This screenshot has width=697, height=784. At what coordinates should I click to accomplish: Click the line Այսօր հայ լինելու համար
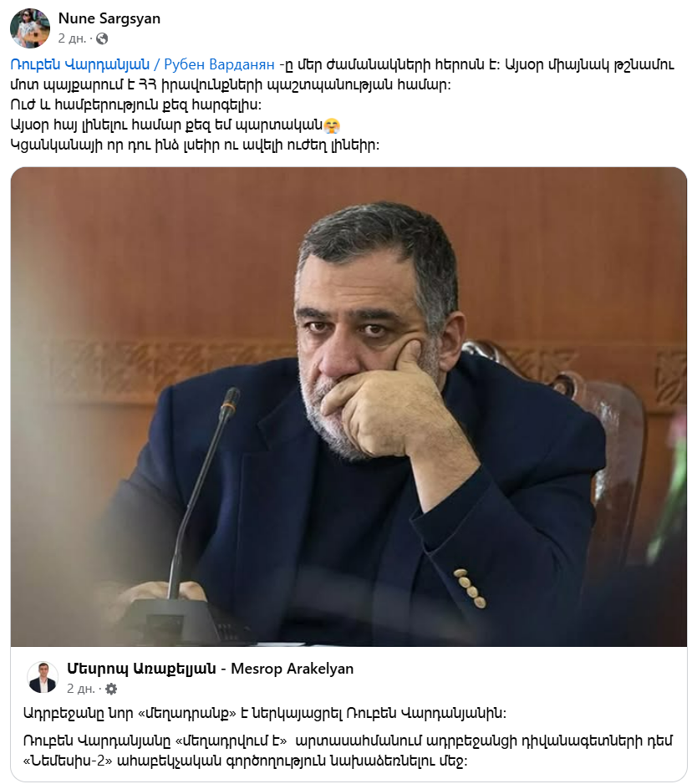pyautogui.click(x=175, y=125)
